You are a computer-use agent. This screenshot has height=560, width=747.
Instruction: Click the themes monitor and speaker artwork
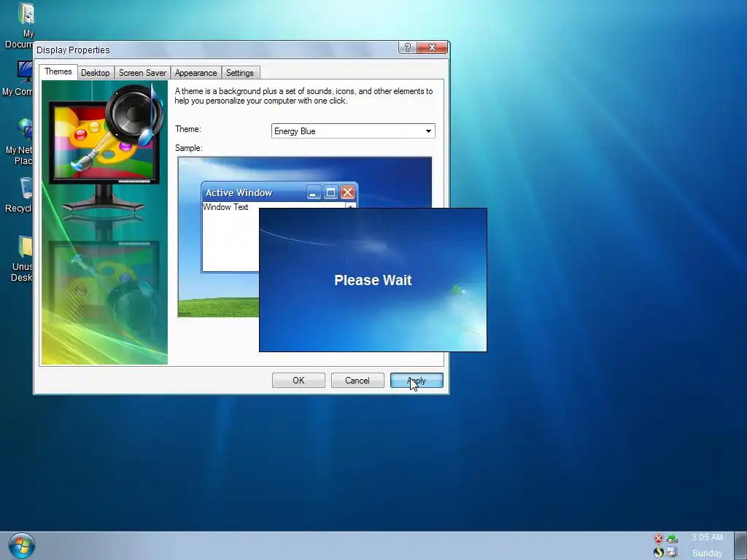coord(104,222)
